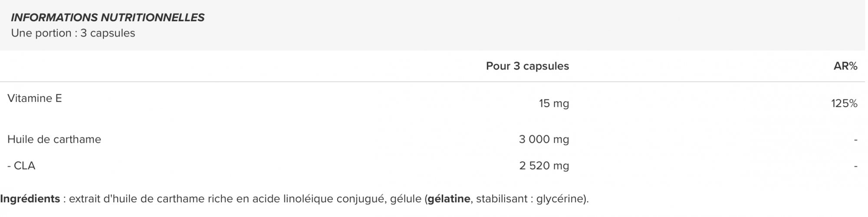This screenshot has width=868, height=217.
Task: Click 'stabilisant : glycérine' text
Action: 531,199
